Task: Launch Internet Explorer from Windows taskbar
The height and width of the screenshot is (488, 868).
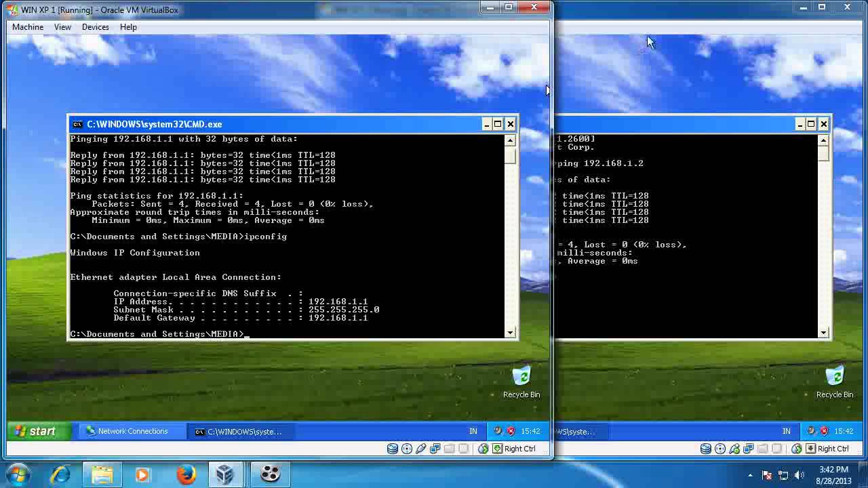Action: point(60,474)
